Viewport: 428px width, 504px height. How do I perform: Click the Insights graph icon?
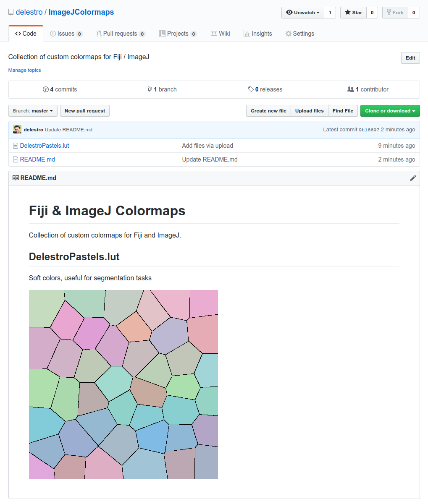pos(247,34)
